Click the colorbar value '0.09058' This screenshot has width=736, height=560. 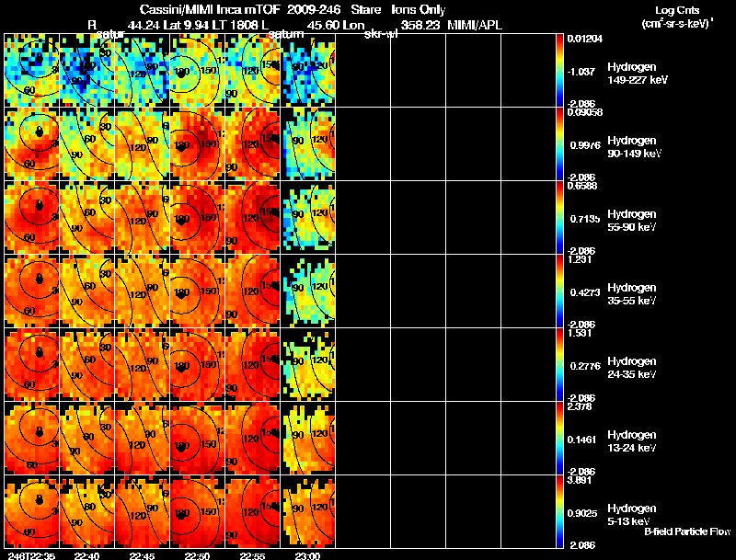[x=585, y=112]
